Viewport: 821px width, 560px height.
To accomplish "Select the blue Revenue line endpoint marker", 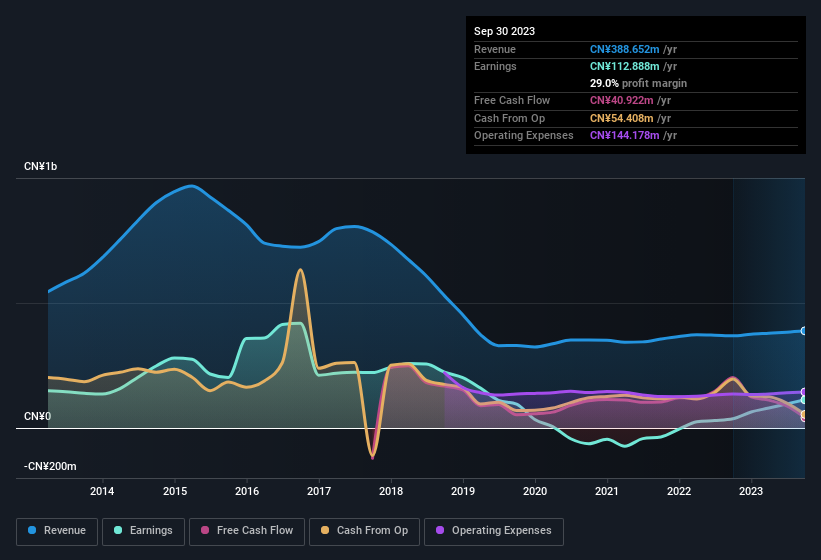I will pos(803,331).
